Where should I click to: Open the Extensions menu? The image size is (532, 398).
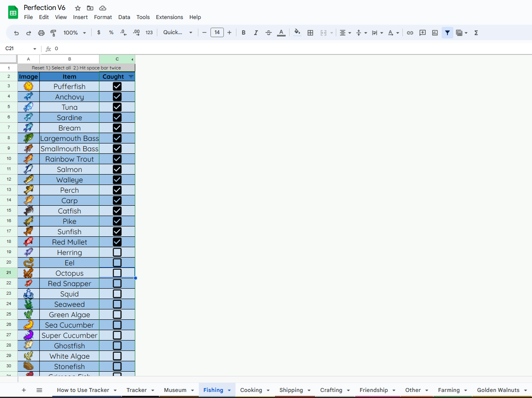click(x=169, y=17)
